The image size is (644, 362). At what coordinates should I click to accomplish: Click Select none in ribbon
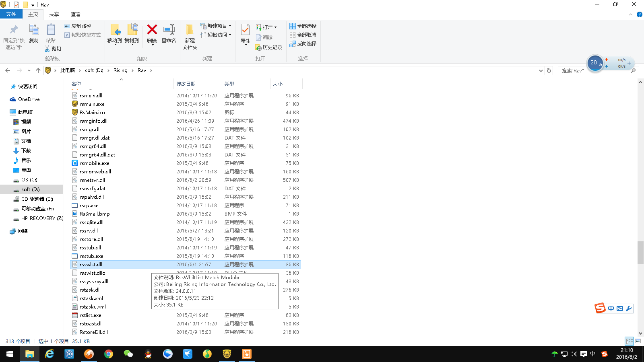pyautogui.click(x=303, y=35)
